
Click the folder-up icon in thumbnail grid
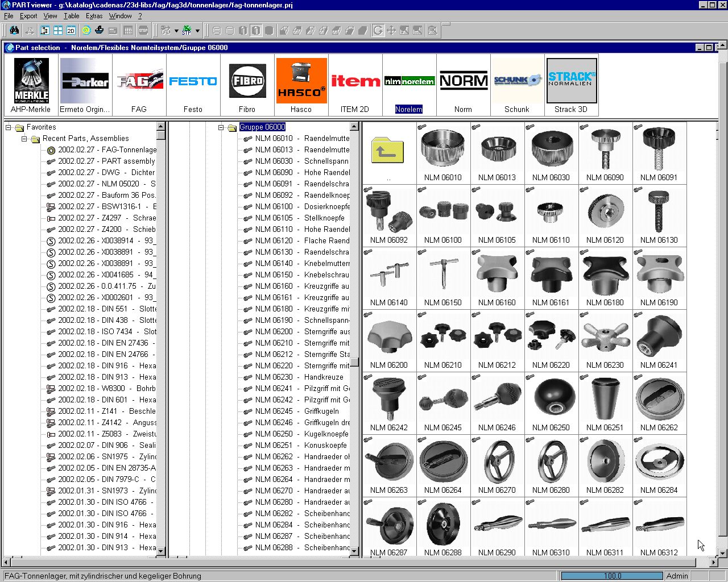(x=388, y=151)
